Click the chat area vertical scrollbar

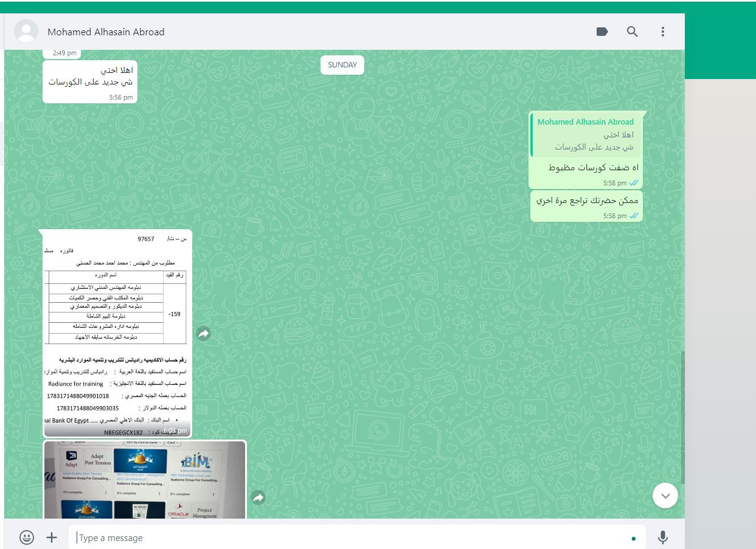(x=682, y=417)
